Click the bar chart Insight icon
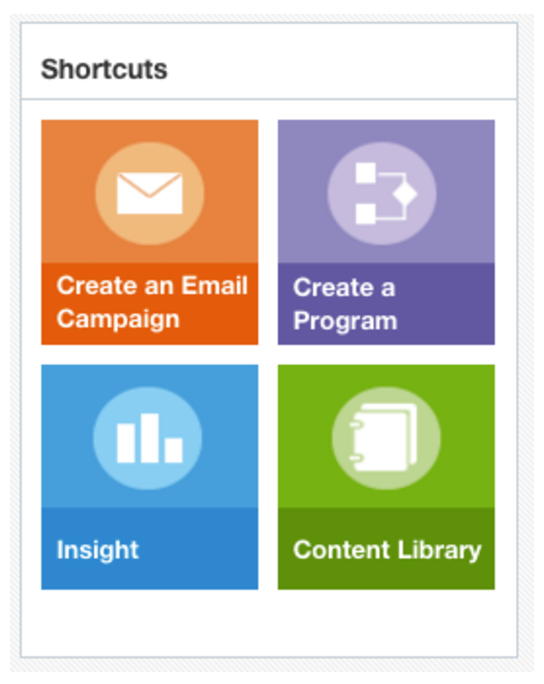 [x=150, y=438]
